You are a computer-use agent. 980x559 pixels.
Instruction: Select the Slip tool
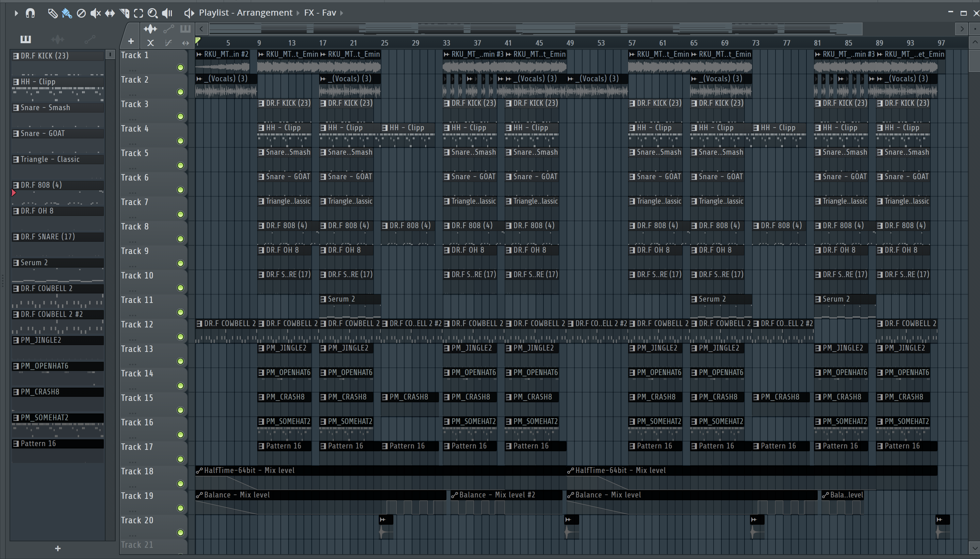(110, 14)
